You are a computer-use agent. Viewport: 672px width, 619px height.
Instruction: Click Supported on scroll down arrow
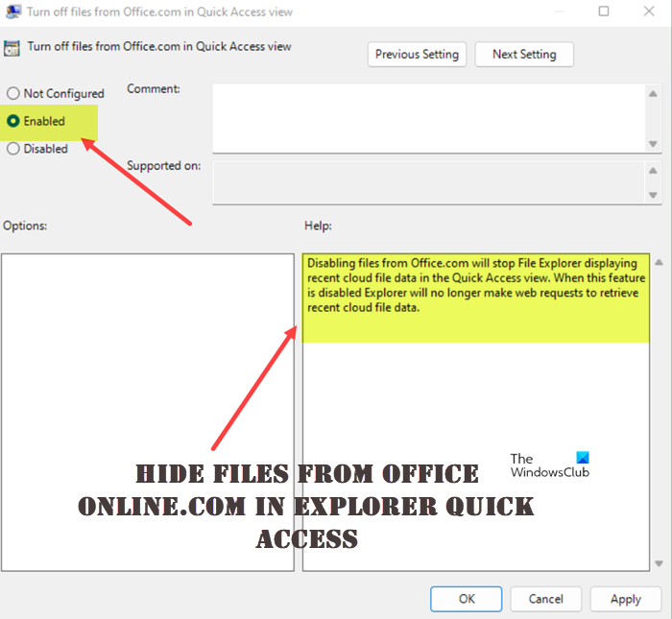coord(653,195)
